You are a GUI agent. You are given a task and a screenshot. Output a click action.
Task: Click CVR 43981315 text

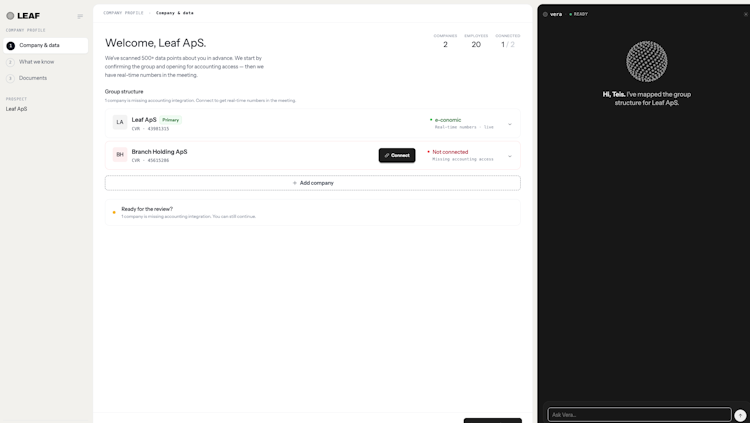pyautogui.click(x=150, y=129)
